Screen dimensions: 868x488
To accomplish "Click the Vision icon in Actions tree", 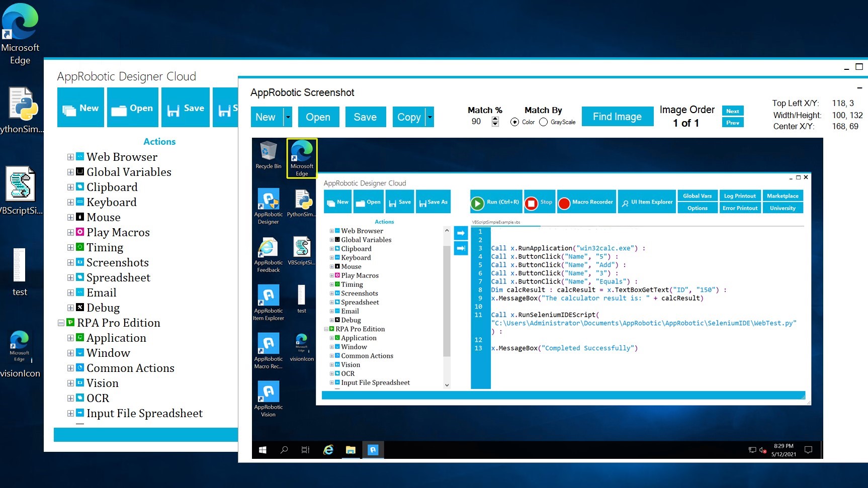I will [x=80, y=383].
